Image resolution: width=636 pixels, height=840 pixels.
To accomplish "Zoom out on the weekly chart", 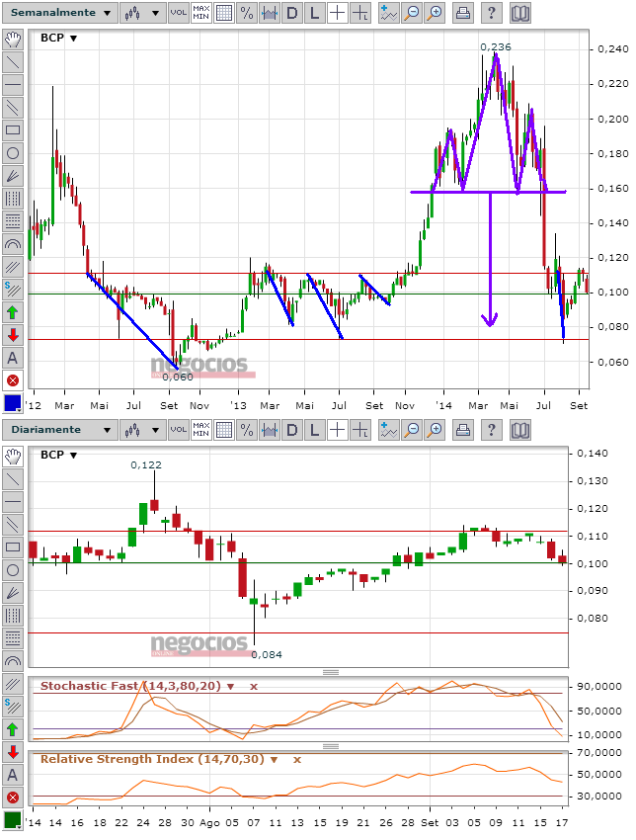I will (412, 13).
